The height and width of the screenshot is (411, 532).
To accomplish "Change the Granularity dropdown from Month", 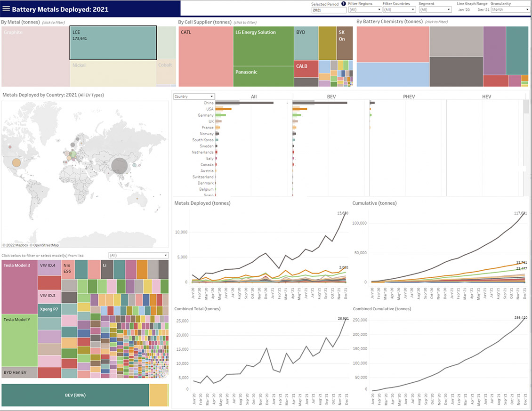I will [x=510, y=9].
